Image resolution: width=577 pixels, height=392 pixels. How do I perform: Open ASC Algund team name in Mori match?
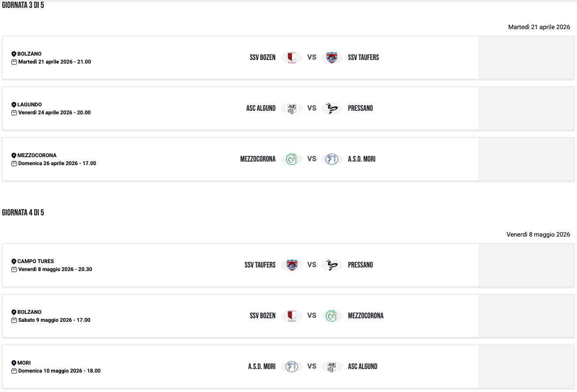point(362,366)
